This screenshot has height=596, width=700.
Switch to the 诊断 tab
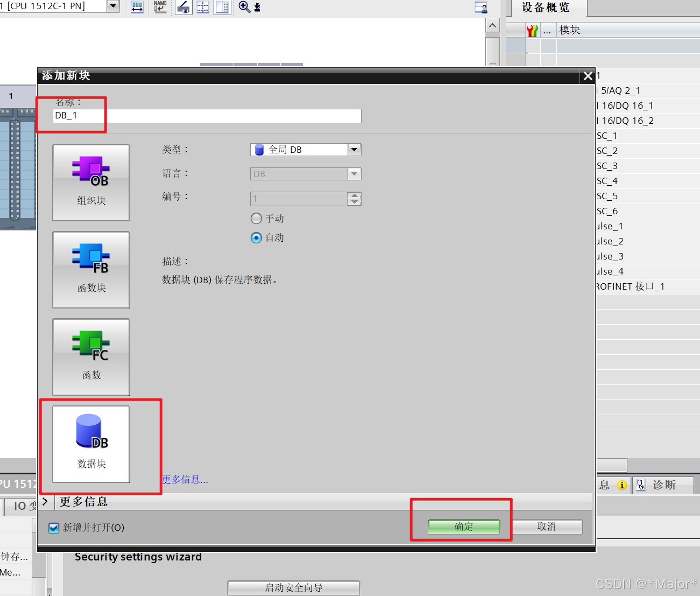click(663, 484)
